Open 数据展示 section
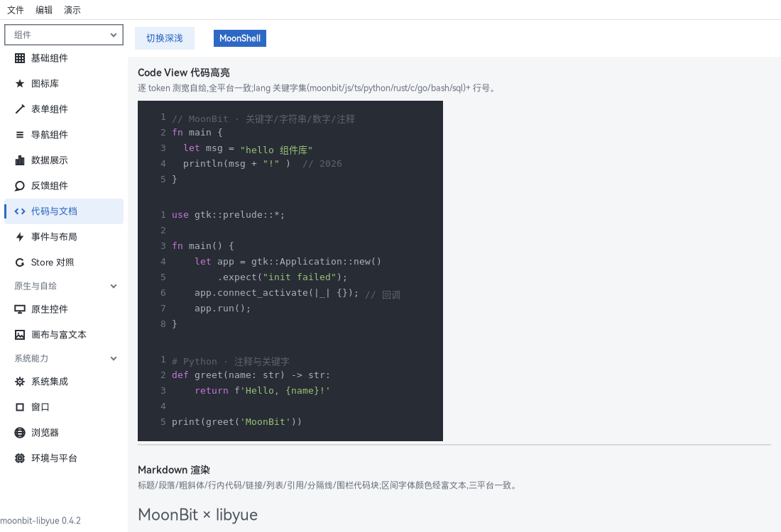 [64, 160]
